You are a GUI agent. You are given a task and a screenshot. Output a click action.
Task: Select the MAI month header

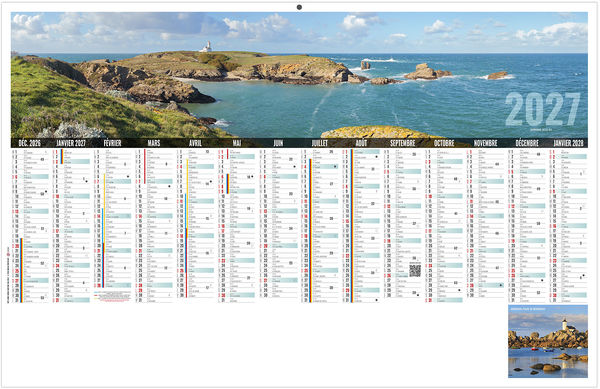point(237,143)
